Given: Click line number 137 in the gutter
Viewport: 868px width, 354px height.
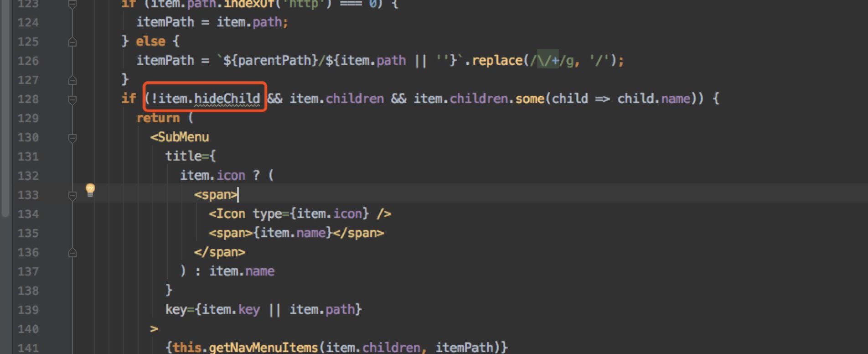Looking at the screenshot, I should click(28, 271).
